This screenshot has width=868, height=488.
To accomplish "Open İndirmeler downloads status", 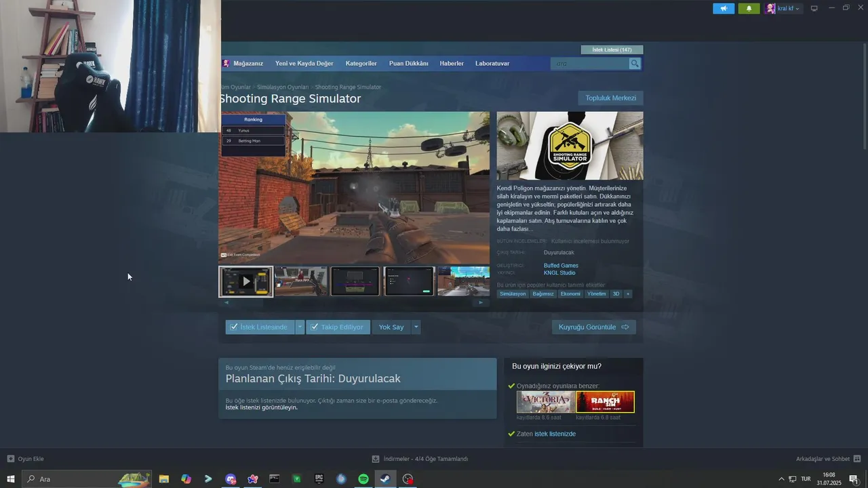I will tap(420, 459).
